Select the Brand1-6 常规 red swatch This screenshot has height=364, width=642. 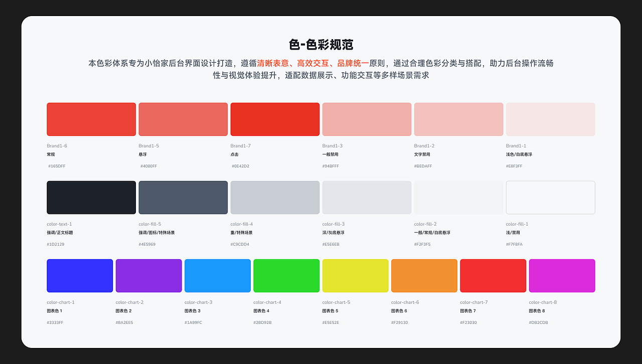(91, 119)
